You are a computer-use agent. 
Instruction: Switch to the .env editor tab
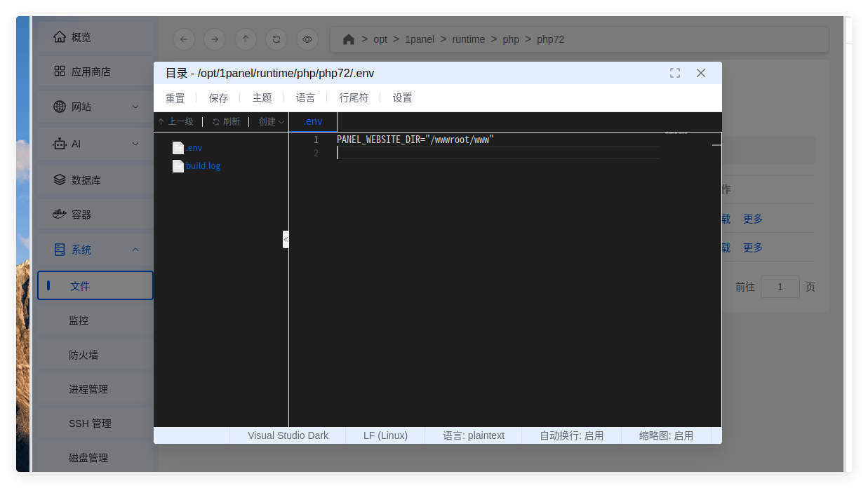click(x=313, y=122)
